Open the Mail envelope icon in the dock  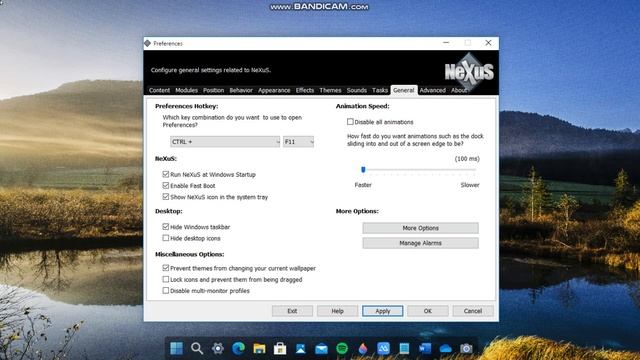(x=321, y=348)
